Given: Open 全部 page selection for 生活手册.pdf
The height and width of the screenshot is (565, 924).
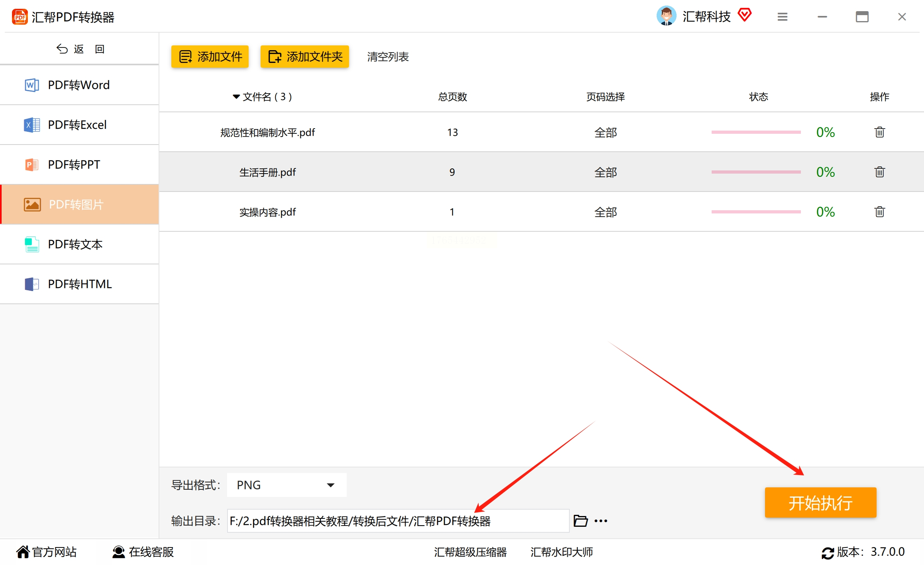Looking at the screenshot, I should coord(605,172).
